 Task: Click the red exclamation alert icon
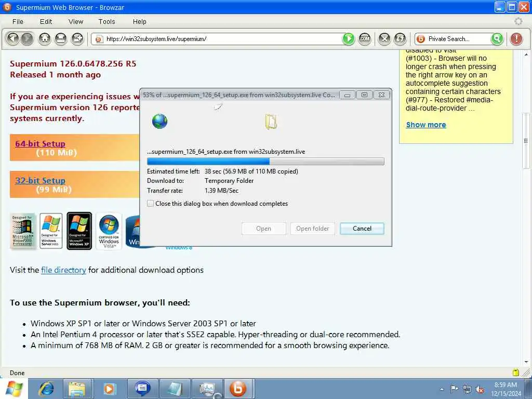(516, 38)
